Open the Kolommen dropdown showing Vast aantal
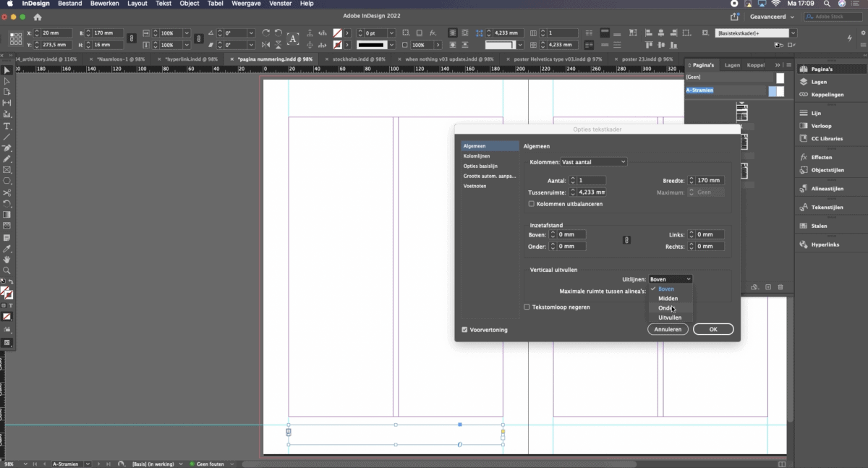This screenshot has width=868, height=468. tap(593, 161)
